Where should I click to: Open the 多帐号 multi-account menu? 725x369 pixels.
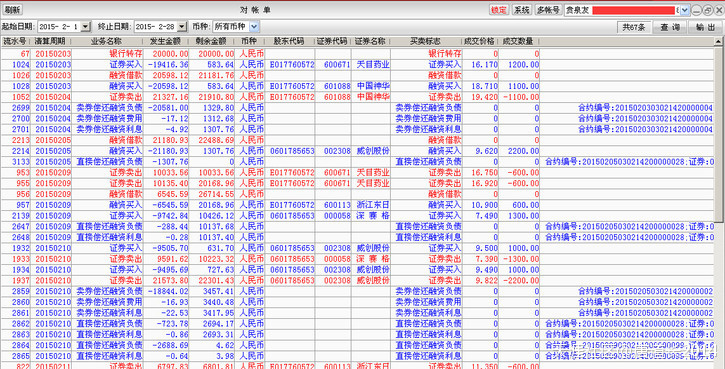click(x=548, y=10)
